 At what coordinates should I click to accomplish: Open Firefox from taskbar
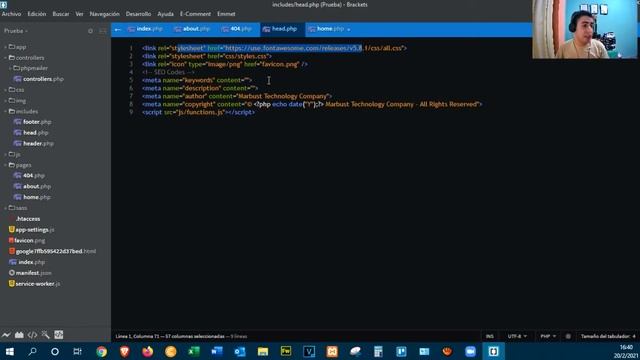147,351
